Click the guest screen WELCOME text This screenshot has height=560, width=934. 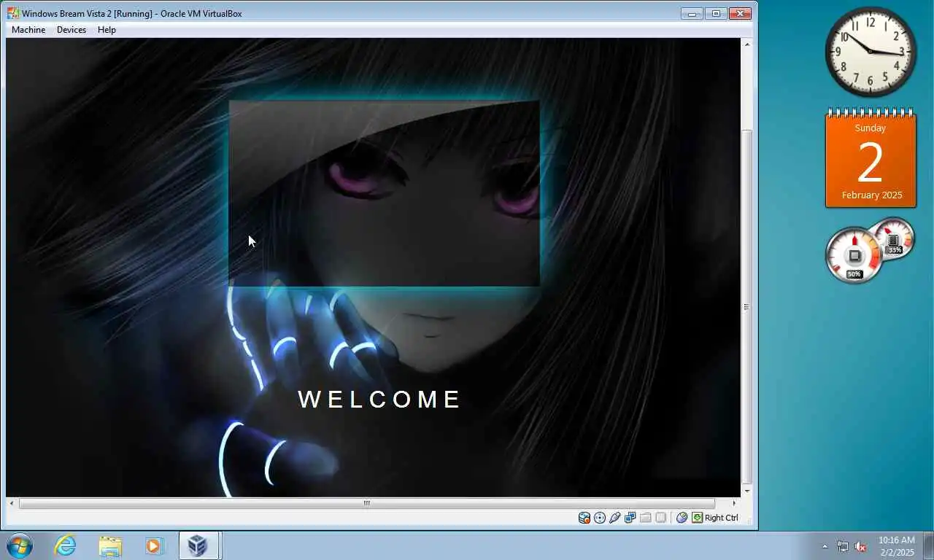pos(380,399)
